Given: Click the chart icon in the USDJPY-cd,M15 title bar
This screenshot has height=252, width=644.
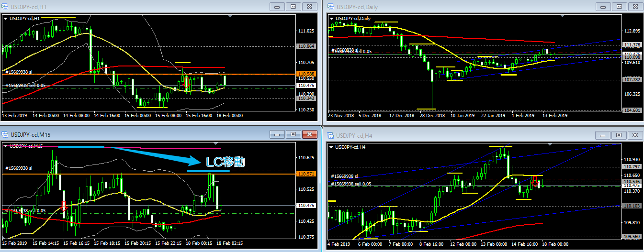Looking at the screenshot, I should [5, 135].
